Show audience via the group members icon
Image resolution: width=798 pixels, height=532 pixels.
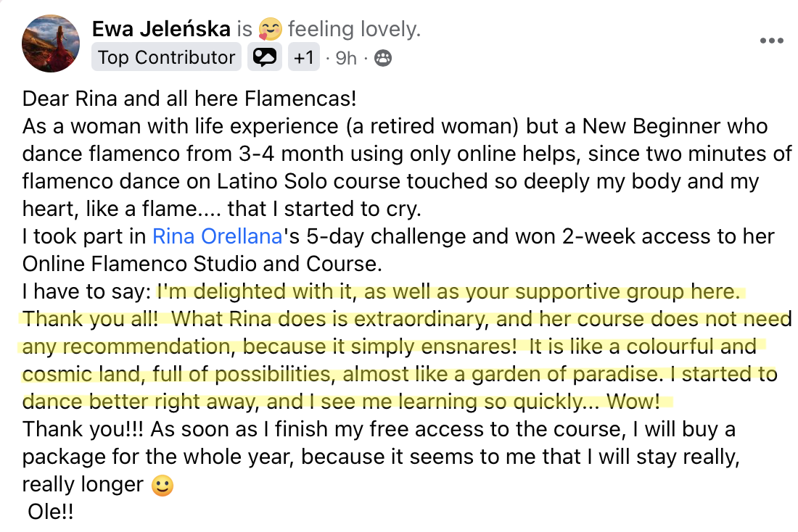coord(383,59)
